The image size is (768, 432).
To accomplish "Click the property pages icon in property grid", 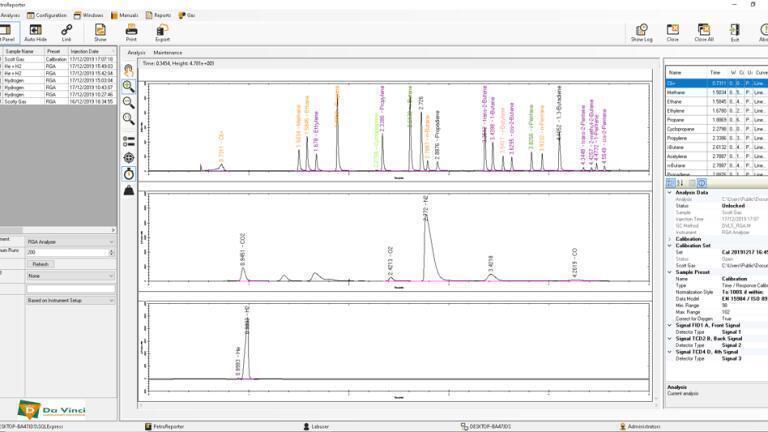I will (692, 183).
